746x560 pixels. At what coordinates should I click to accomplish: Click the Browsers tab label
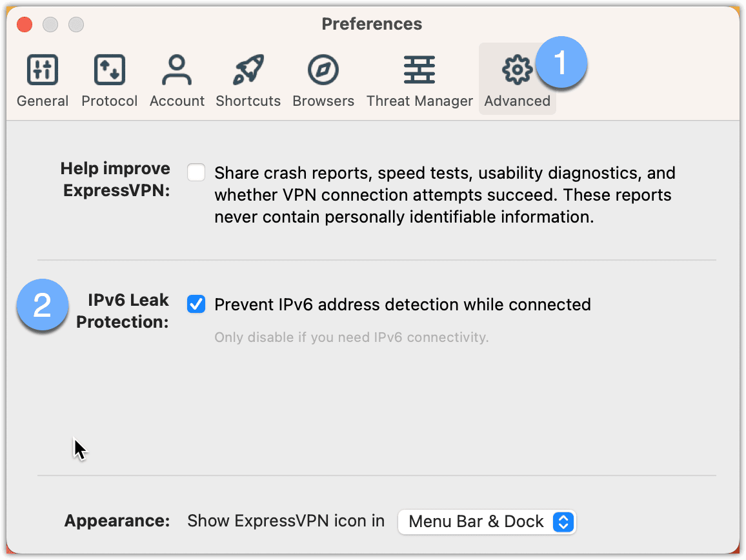pyautogui.click(x=323, y=101)
